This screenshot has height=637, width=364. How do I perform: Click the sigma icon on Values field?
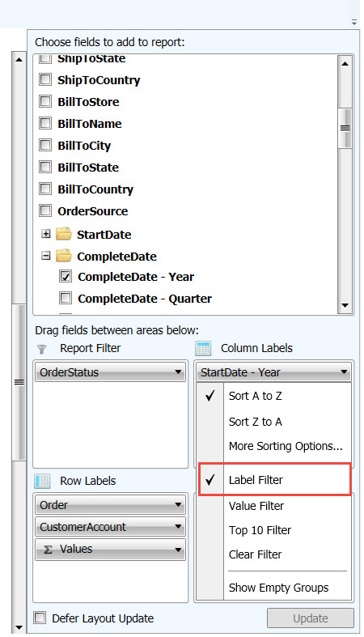[48, 550]
